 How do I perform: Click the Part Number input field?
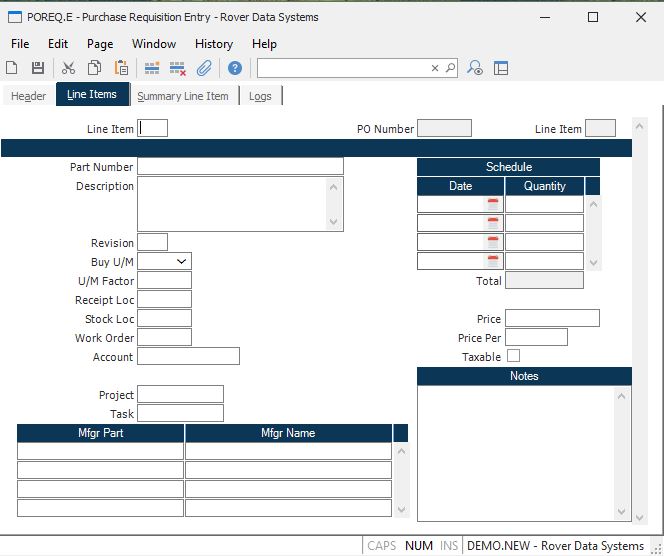pyautogui.click(x=240, y=166)
